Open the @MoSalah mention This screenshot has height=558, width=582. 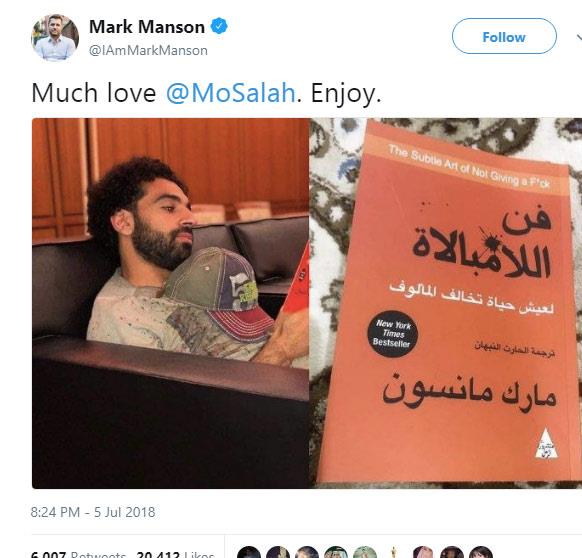click(230, 93)
